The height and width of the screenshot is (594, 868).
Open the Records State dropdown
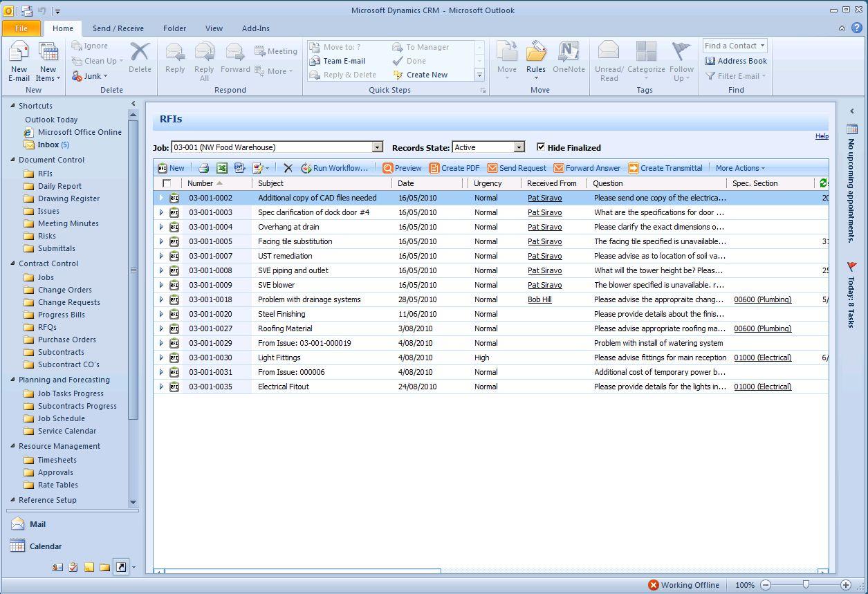(x=519, y=147)
